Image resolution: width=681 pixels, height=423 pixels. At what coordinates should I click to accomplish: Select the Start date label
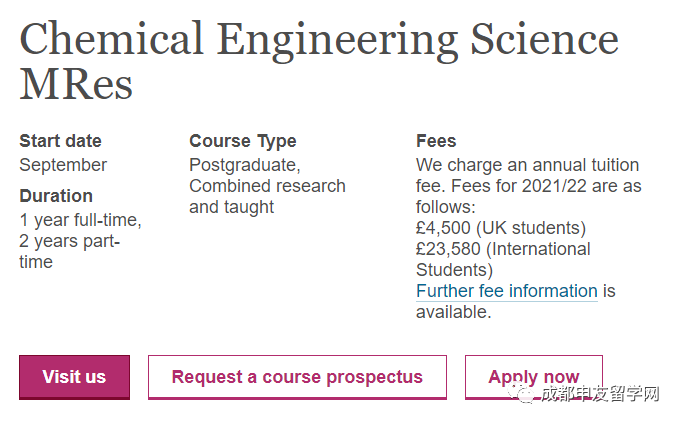point(60,141)
